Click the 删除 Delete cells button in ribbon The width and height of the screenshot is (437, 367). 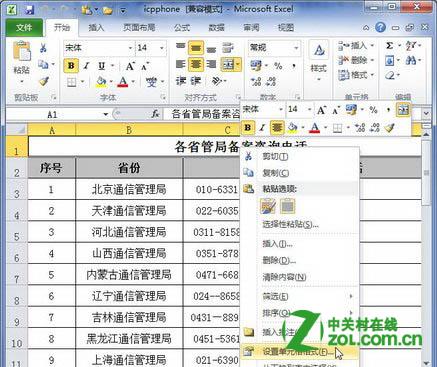(356, 60)
